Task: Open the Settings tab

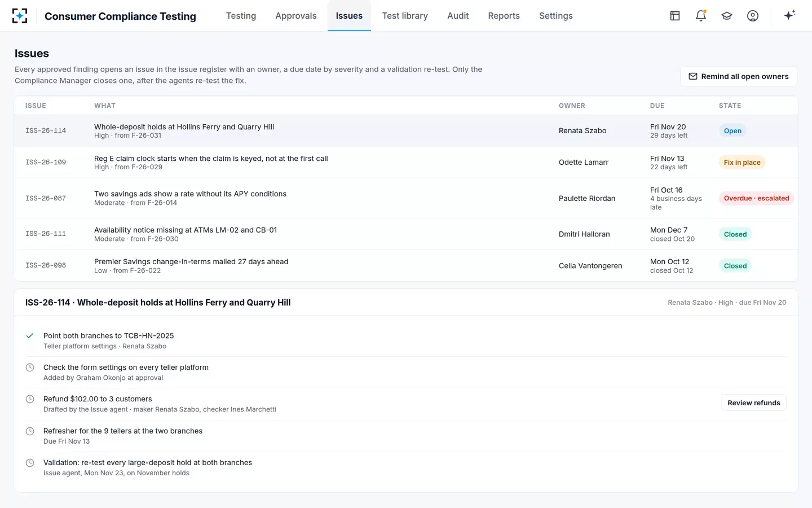Action: pyautogui.click(x=556, y=16)
